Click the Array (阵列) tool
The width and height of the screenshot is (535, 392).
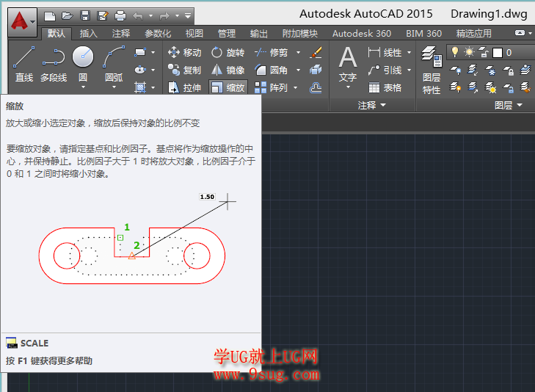point(272,87)
